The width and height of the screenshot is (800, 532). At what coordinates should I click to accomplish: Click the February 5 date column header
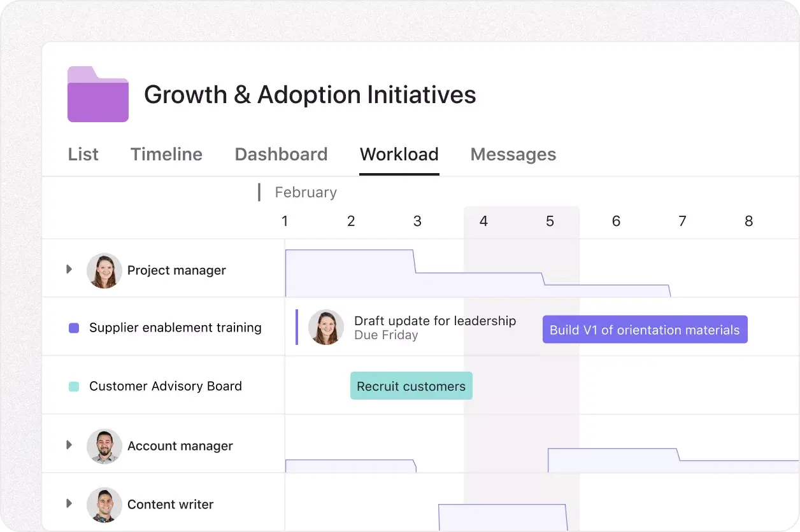550,221
